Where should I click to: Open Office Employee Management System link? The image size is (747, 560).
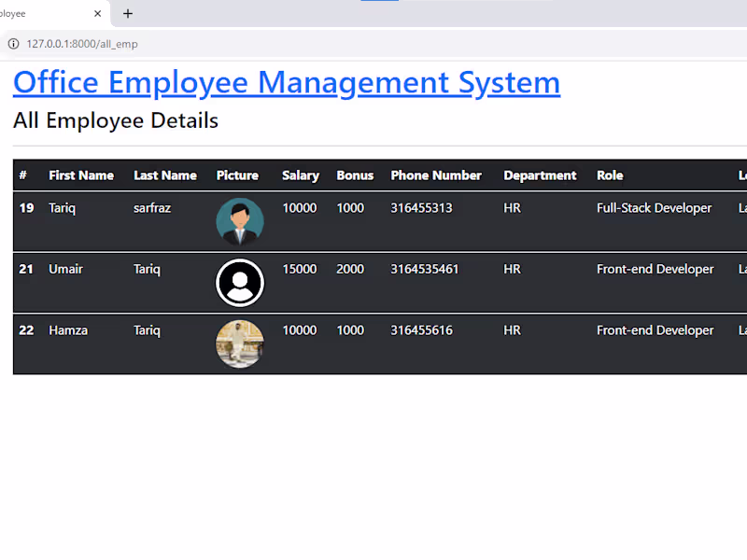point(287,82)
